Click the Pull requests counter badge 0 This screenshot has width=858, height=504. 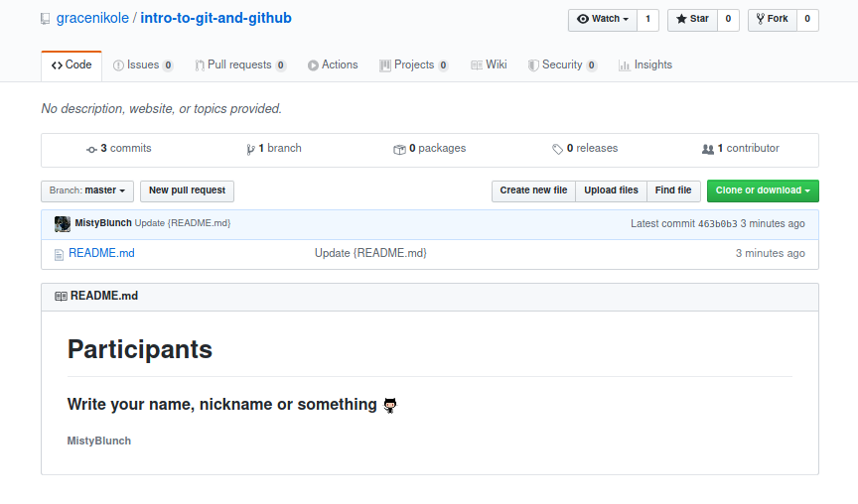tap(281, 65)
